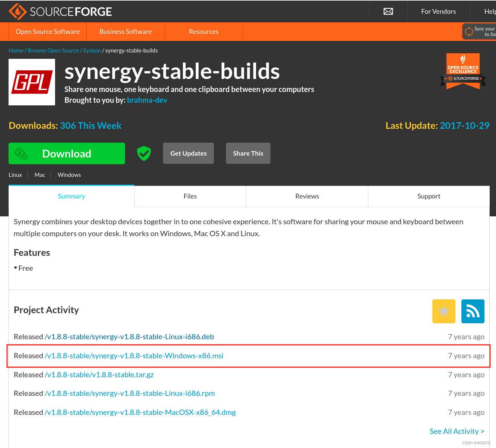Switch to the Summary tab

tap(71, 196)
